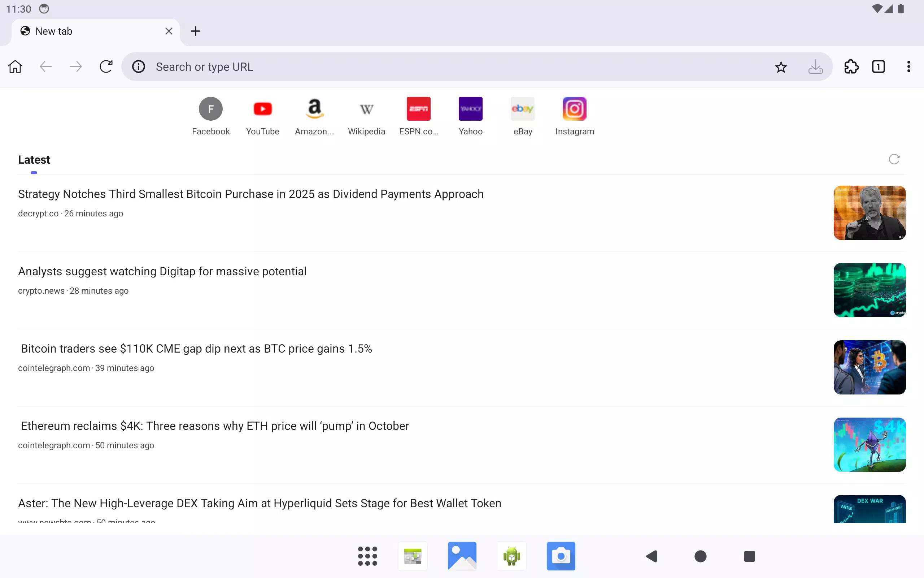Click the Ethereum $4K thumbnail
This screenshot has width=924, height=578.
tap(869, 445)
